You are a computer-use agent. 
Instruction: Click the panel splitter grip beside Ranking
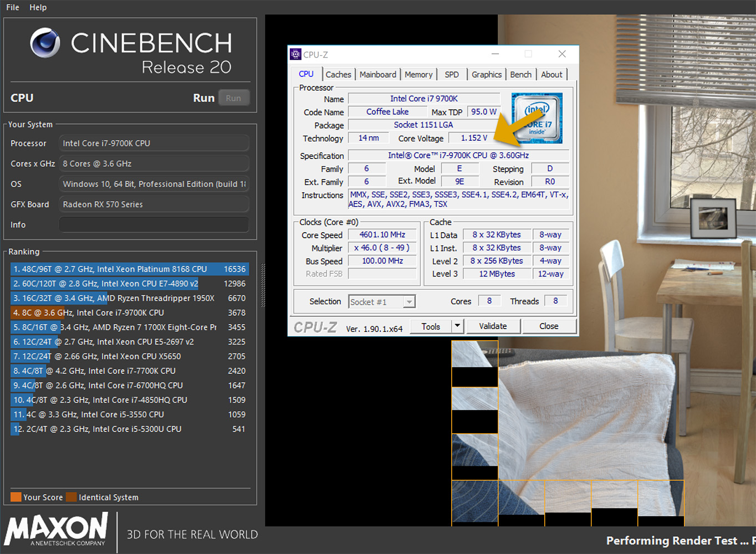(263, 285)
